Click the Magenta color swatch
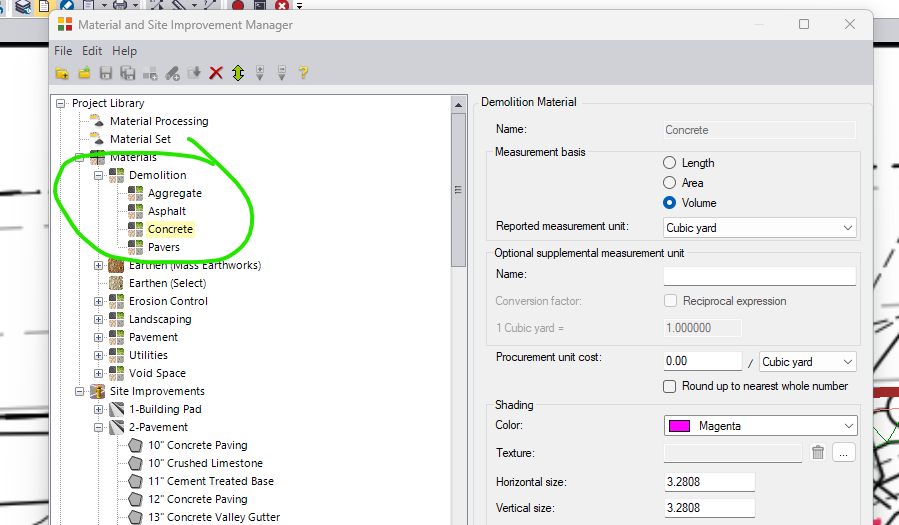 (x=679, y=426)
